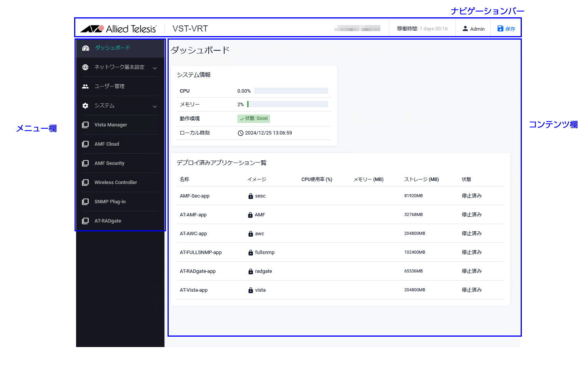Click the lock icon beside sesc image

pyautogui.click(x=251, y=196)
